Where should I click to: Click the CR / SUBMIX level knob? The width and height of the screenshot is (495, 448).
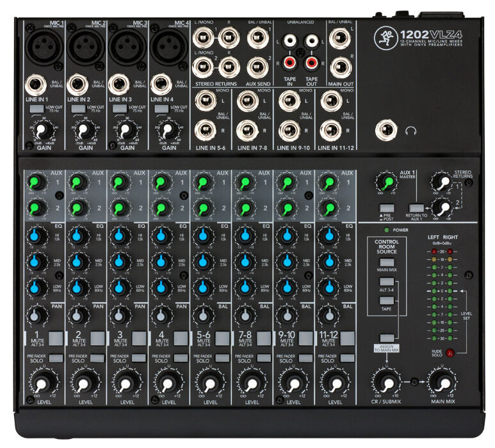[x=386, y=382]
